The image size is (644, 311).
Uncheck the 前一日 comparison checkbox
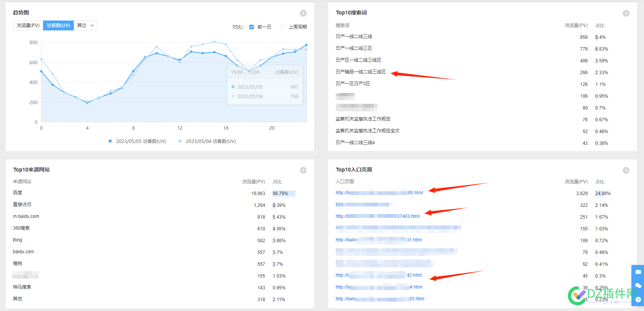252,27
